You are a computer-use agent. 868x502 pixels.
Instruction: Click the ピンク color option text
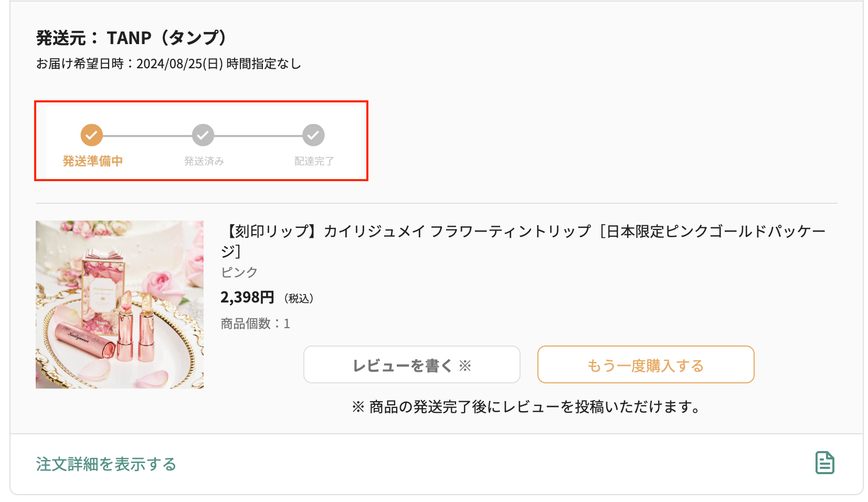pyautogui.click(x=239, y=272)
